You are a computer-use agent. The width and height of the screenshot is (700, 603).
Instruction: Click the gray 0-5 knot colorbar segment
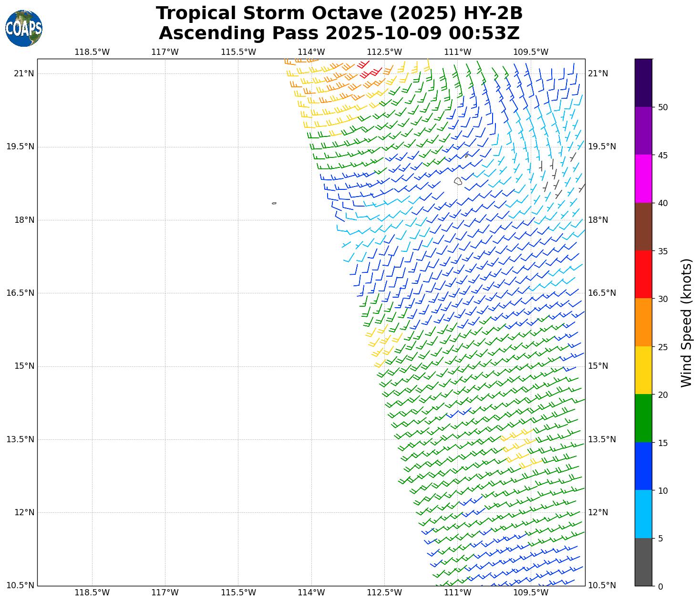pos(643,562)
